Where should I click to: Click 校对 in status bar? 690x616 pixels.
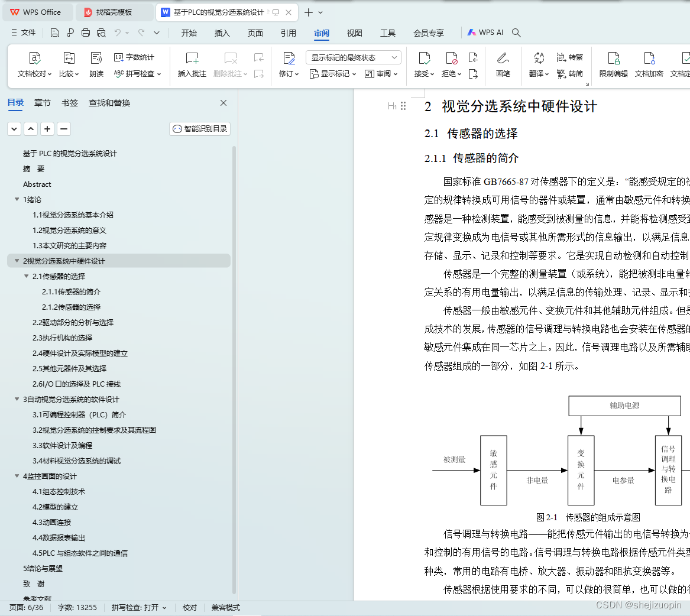190,608
